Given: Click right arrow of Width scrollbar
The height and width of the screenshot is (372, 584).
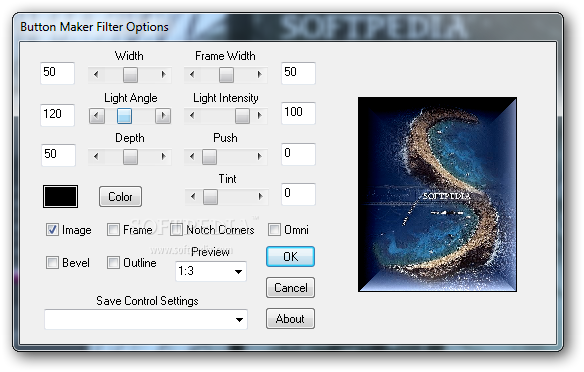Looking at the screenshot, I should coord(163,74).
